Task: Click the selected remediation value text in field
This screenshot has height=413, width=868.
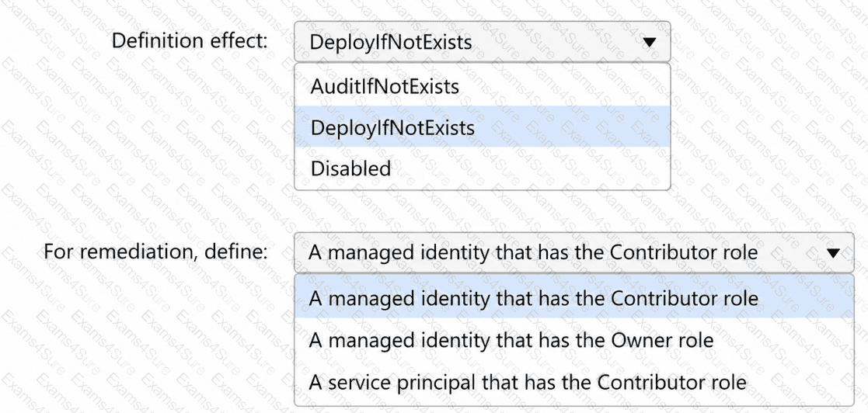Action: click(533, 252)
